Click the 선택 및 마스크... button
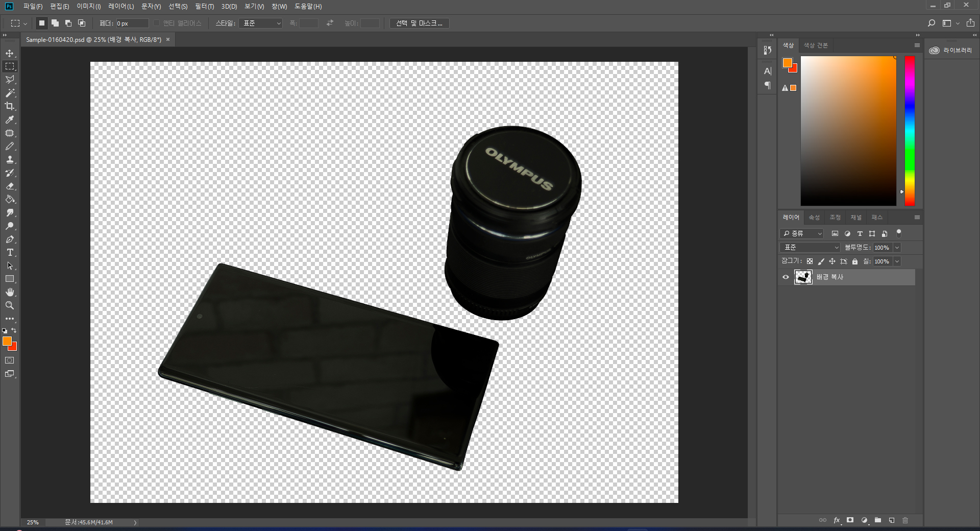Screen dimensions: 980x531 pos(420,23)
